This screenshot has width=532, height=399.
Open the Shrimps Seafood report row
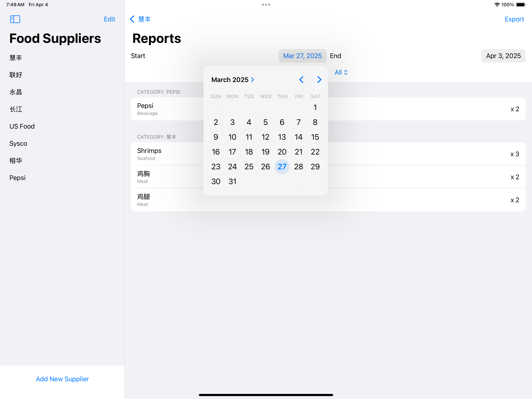[328, 154]
